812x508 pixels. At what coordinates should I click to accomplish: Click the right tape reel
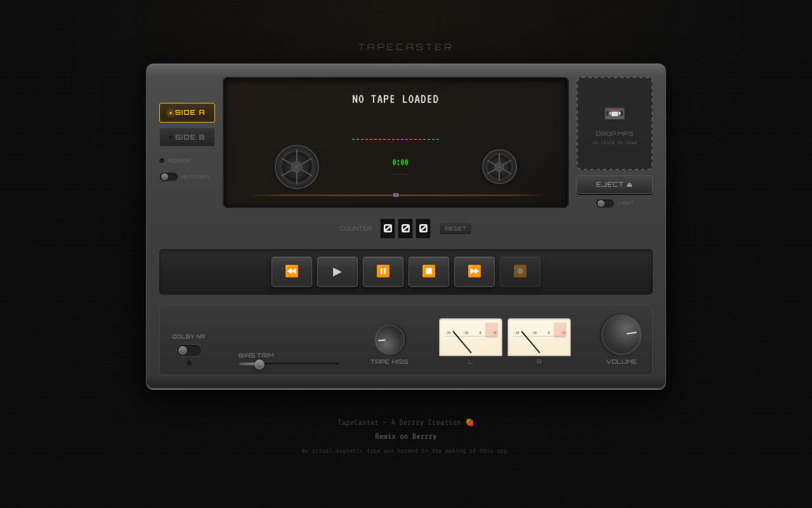[499, 167]
